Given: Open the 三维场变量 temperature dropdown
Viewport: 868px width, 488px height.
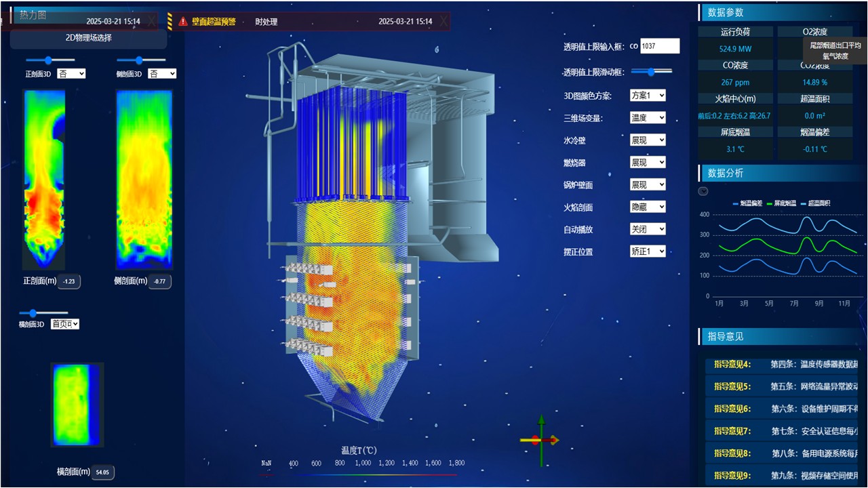Looking at the screenshot, I should coord(648,118).
